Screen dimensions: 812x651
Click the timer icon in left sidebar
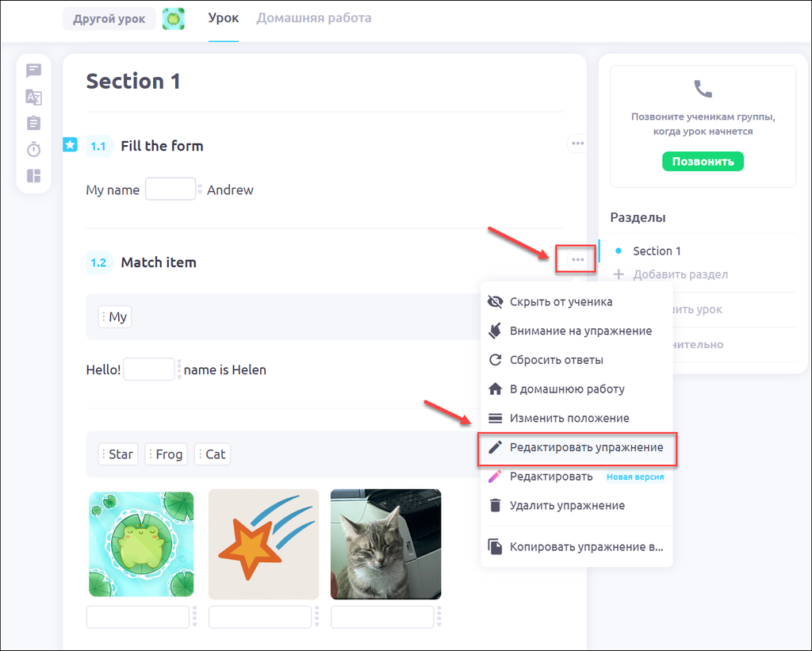coord(33,149)
